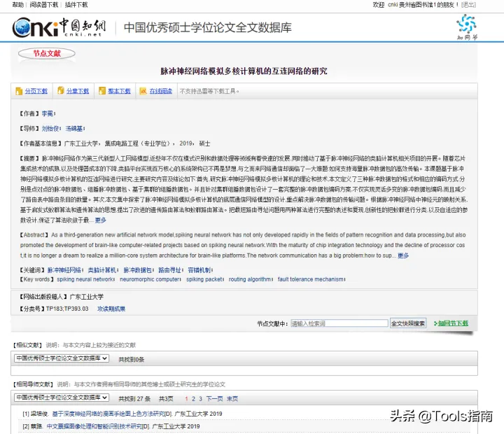Click the 分页下载 page icon

[x=19, y=91]
